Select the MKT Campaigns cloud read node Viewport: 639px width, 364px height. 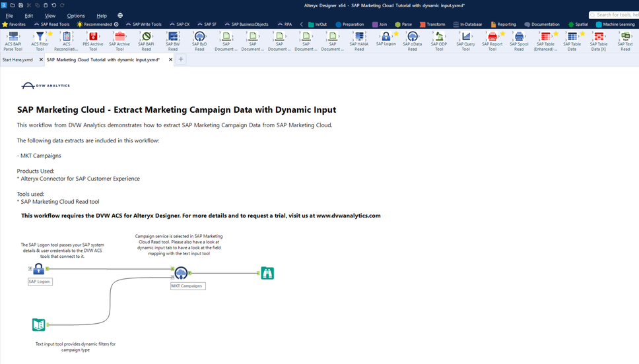click(181, 273)
